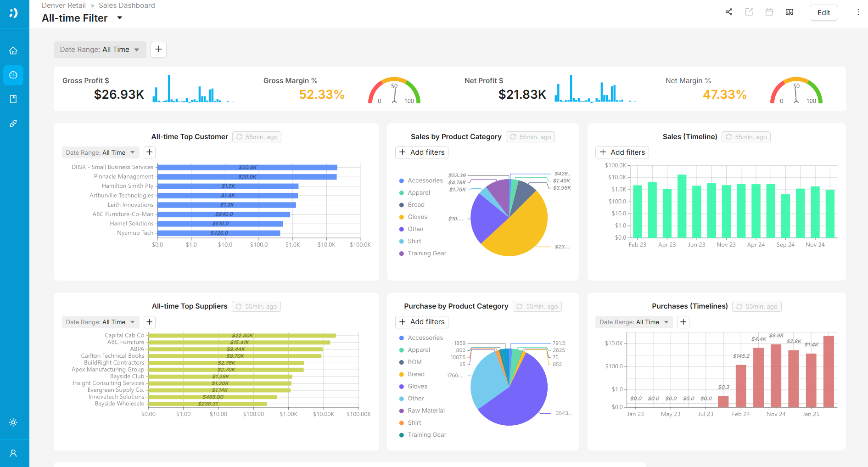
Task: Click Sales Dashboard breadcrumb
Action: click(127, 6)
